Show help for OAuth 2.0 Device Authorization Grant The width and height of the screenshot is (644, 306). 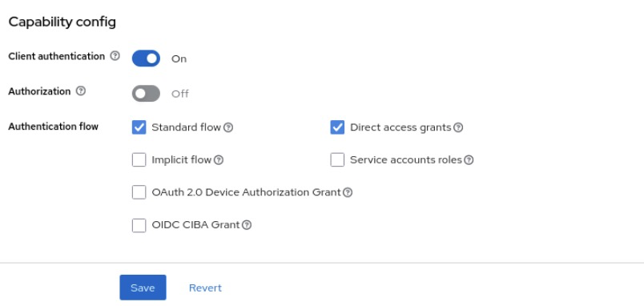coord(348,192)
